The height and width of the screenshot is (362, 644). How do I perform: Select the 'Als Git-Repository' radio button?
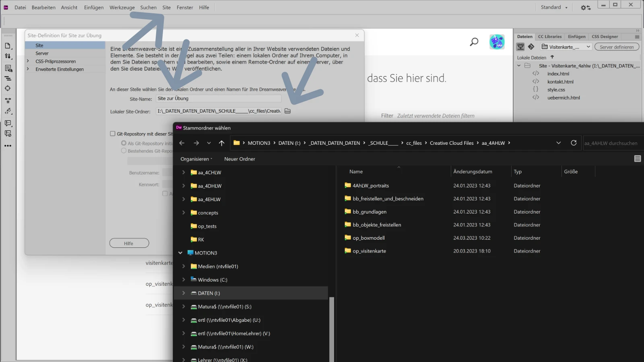(x=124, y=143)
